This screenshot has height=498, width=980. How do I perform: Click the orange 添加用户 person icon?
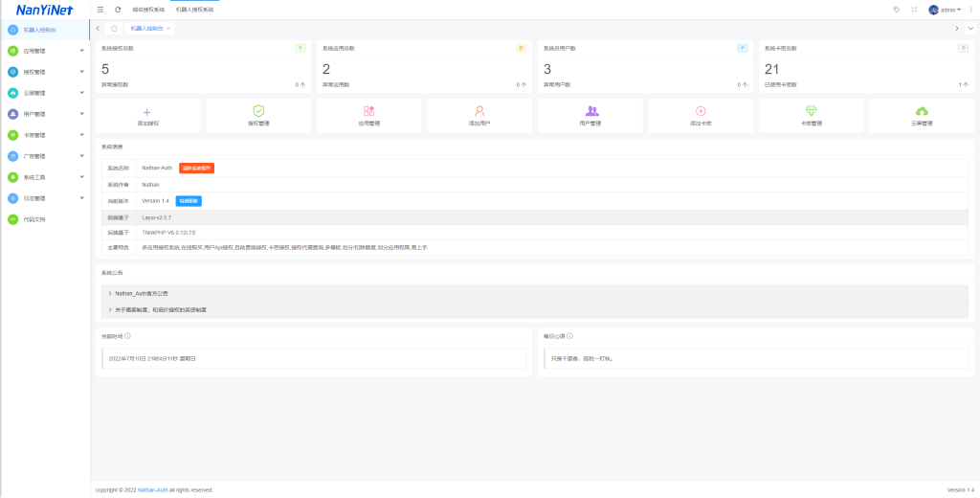(x=479, y=111)
